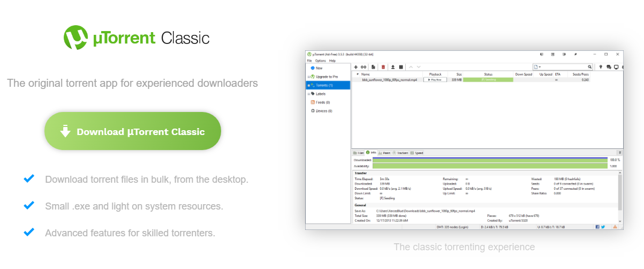Click the Downloaded progress bar
The image size is (644, 269).
[x=490, y=160]
